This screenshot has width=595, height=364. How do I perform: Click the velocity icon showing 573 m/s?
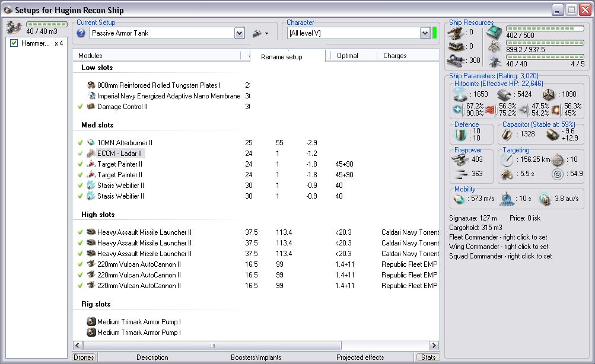point(459,199)
